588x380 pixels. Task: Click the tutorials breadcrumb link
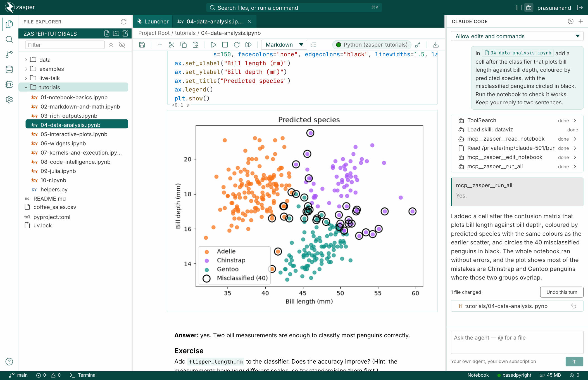coord(185,33)
